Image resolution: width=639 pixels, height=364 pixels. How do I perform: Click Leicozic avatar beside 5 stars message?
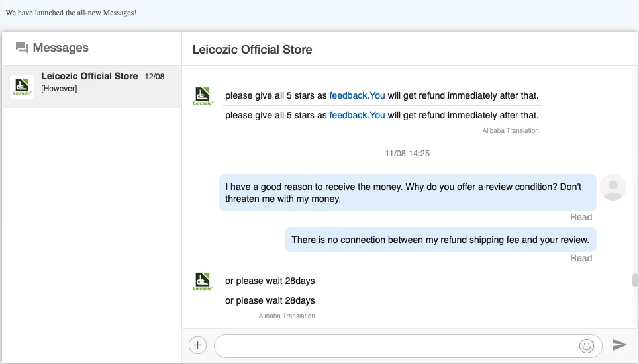click(203, 96)
